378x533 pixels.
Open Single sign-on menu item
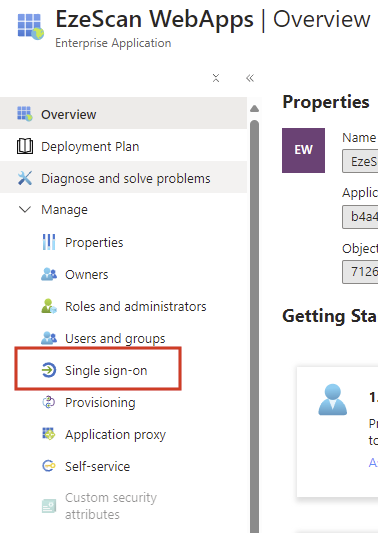pos(98,370)
